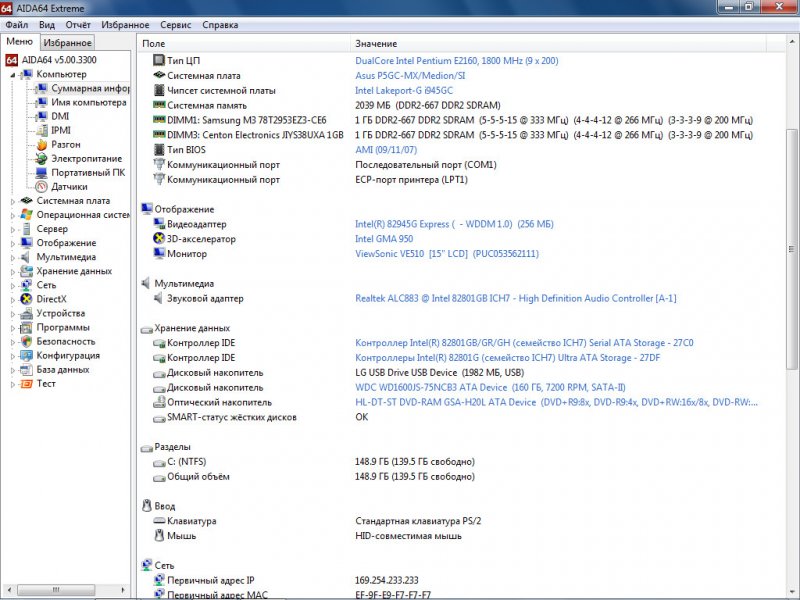Click the Безопасность shield icon
This screenshot has width=800, height=600.
tap(27, 341)
